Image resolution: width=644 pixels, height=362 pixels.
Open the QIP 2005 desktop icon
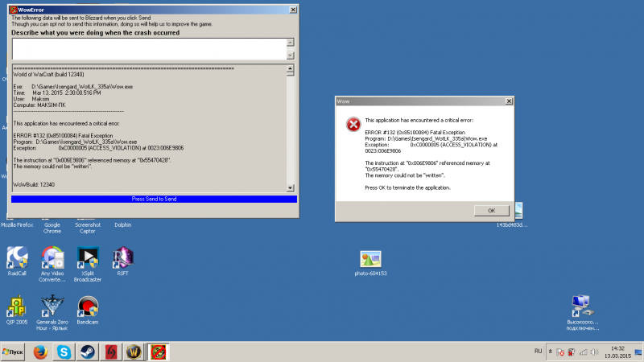click(x=17, y=306)
